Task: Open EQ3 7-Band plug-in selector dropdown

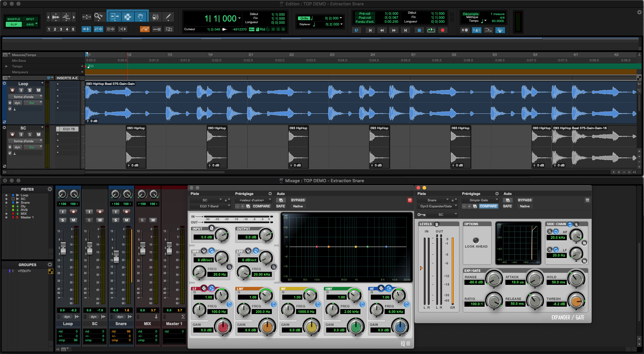Action: [210, 206]
